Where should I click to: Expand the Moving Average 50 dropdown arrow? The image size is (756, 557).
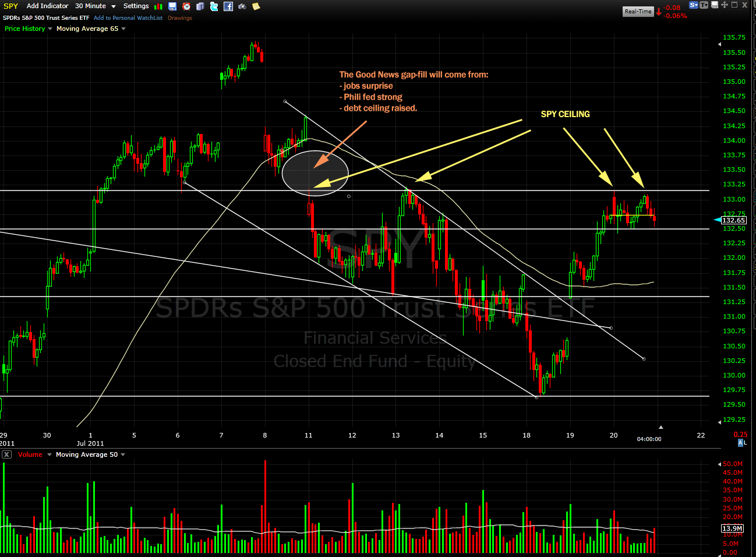[123, 454]
